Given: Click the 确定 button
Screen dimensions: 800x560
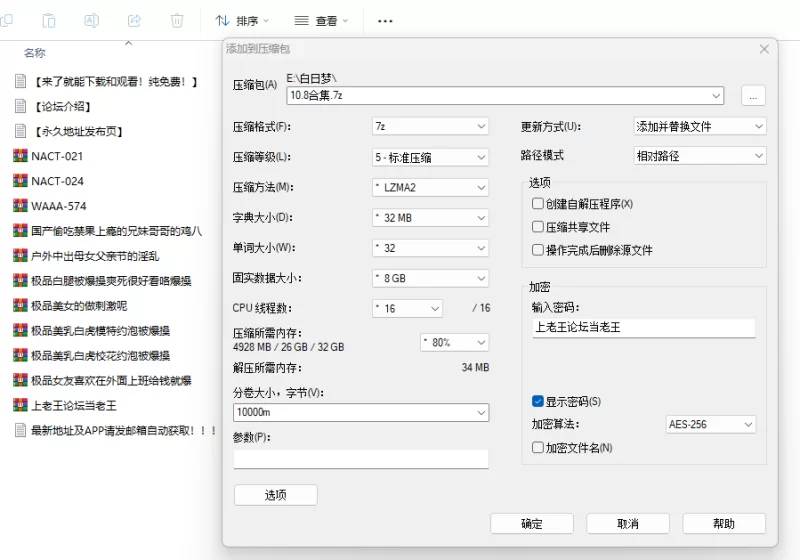Looking at the screenshot, I should (532, 524).
